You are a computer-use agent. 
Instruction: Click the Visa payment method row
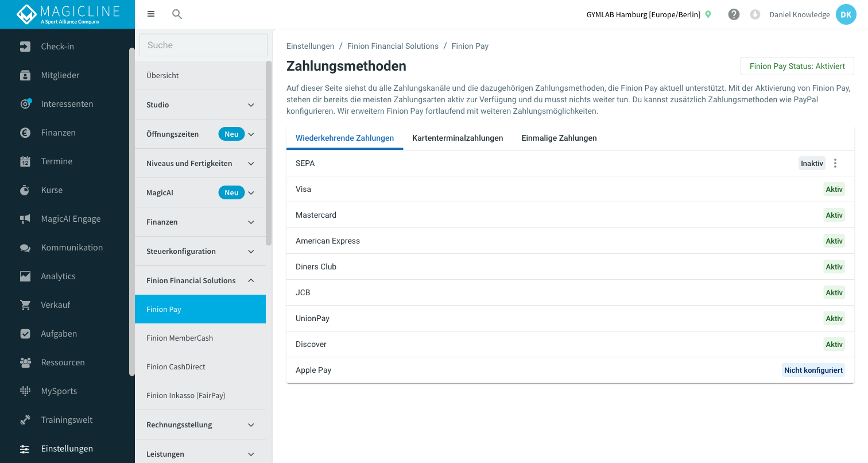tap(570, 189)
